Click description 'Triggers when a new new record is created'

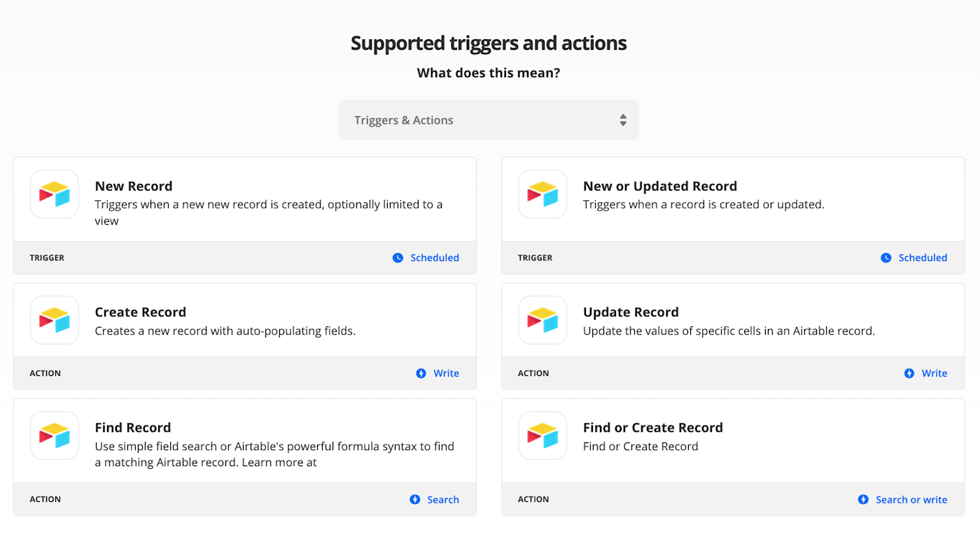coord(269,213)
